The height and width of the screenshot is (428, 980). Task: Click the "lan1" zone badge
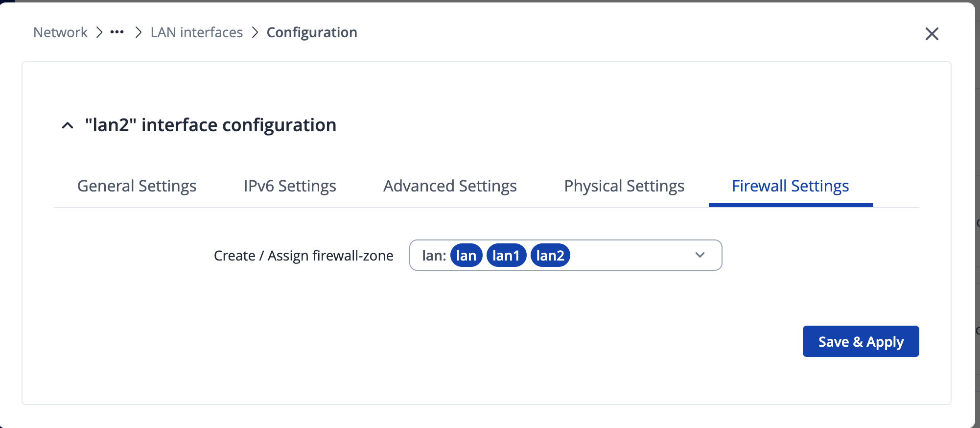(x=506, y=256)
